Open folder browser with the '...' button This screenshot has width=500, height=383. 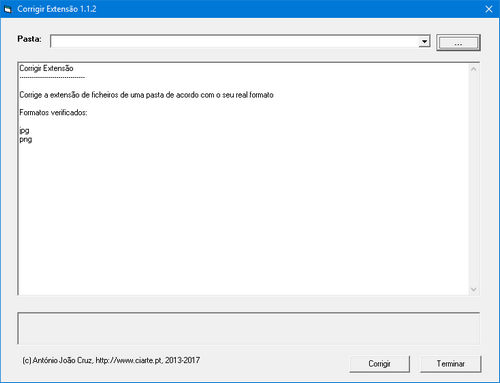[x=458, y=43]
